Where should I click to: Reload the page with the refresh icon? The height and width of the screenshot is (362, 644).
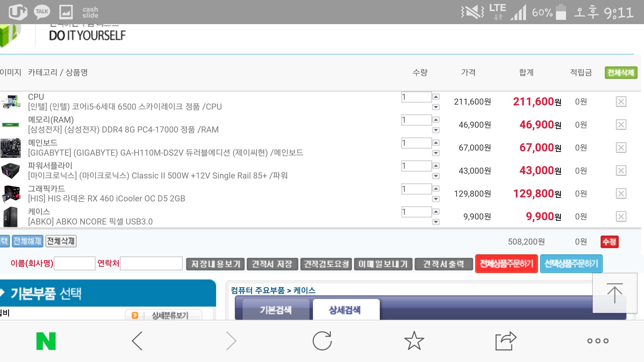[x=322, y=341]
